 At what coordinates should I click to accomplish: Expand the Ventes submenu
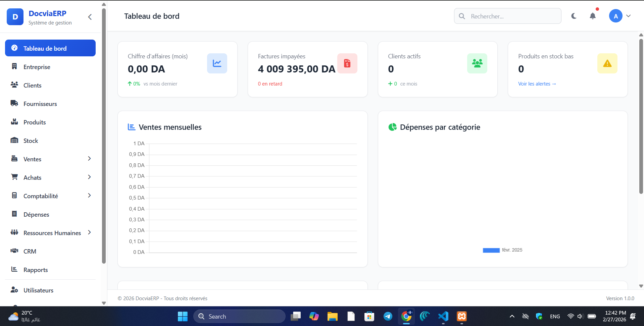coord(89,159)
